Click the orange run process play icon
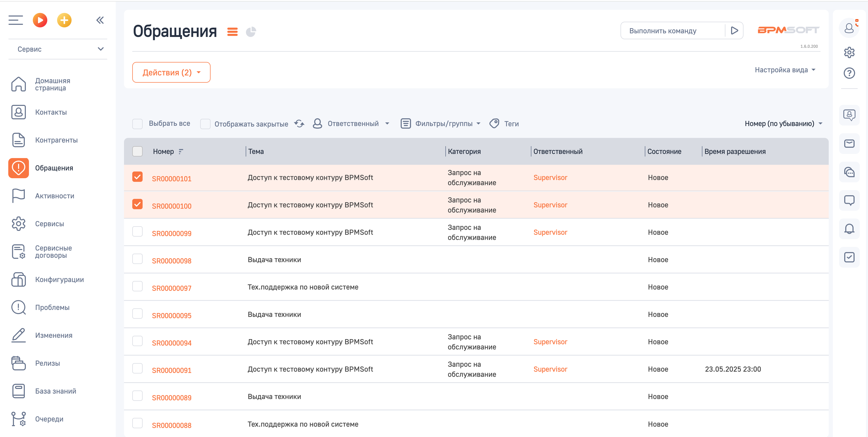 [40, 20]
